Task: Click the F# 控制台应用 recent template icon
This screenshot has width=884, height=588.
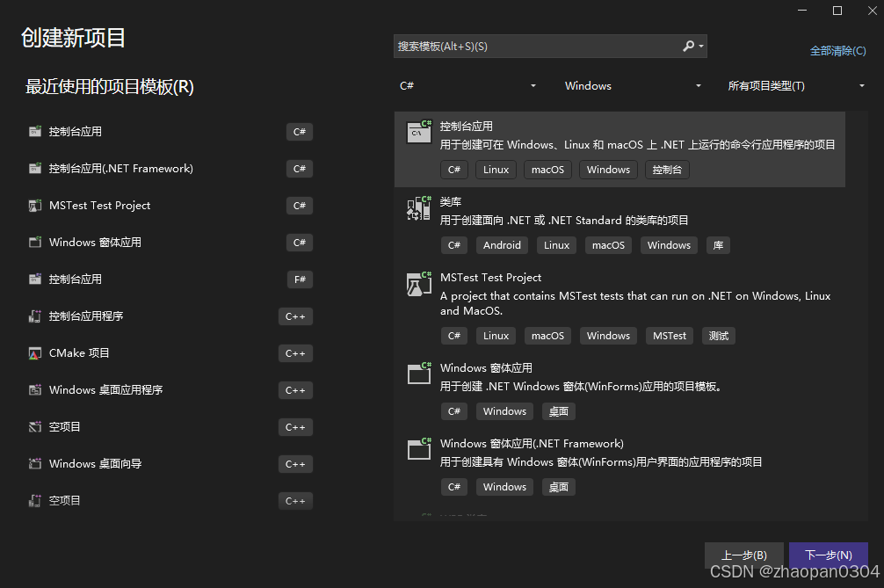Action: click(35, 279)
